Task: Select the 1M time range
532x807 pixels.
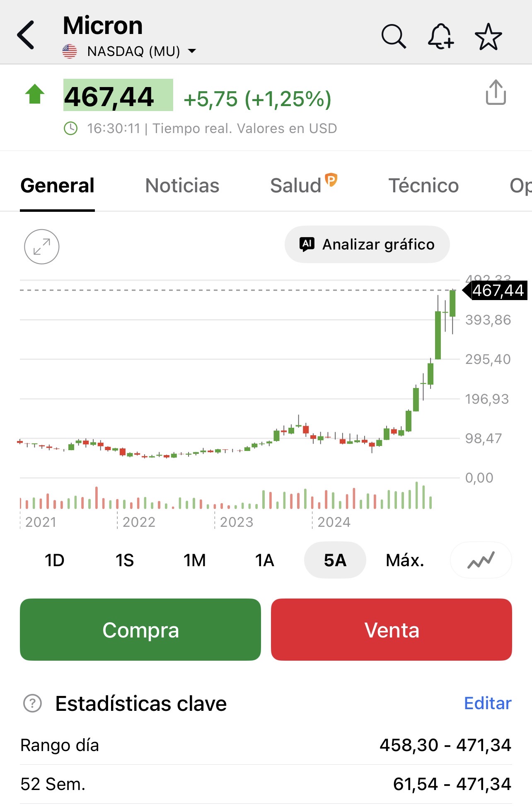Action: tap(194, 560)
